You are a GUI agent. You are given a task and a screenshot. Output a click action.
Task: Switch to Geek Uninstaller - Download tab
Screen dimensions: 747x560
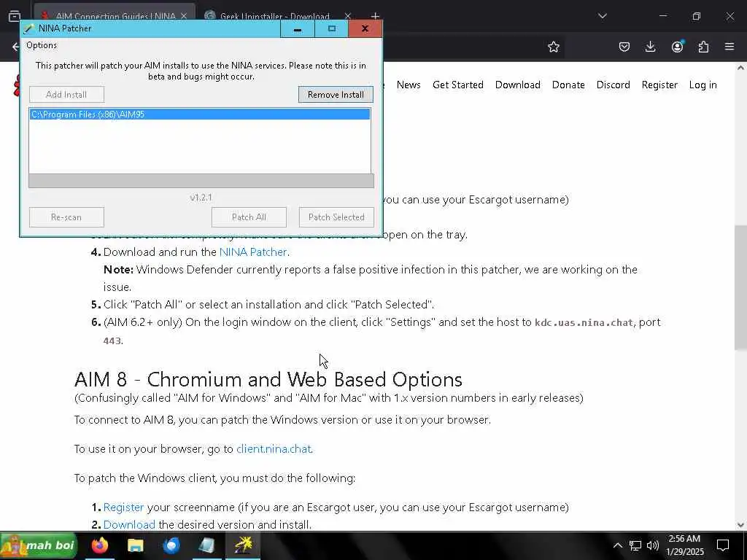click(x=275, y=16)
